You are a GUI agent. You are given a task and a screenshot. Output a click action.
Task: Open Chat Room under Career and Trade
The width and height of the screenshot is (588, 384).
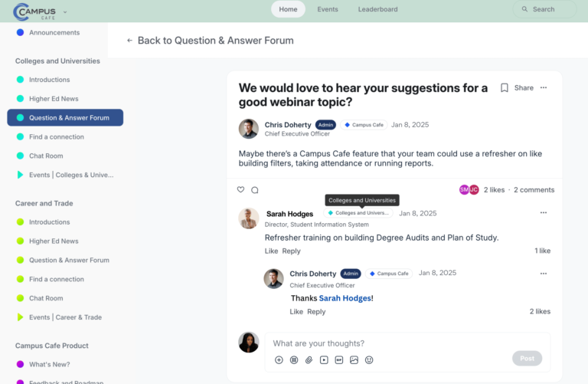[x=46, y=298]
